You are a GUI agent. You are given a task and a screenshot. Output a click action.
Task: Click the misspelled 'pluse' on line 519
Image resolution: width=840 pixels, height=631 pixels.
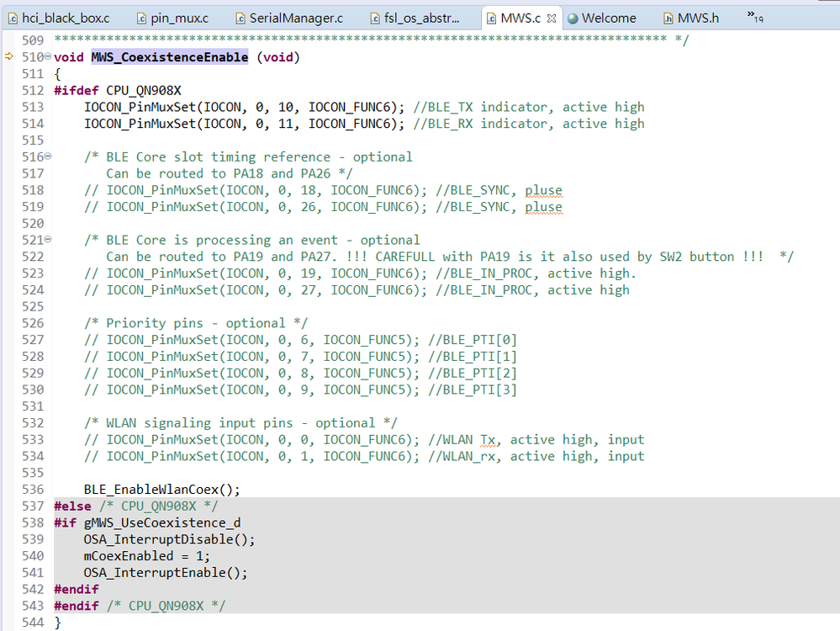click(x=543, y=207)
